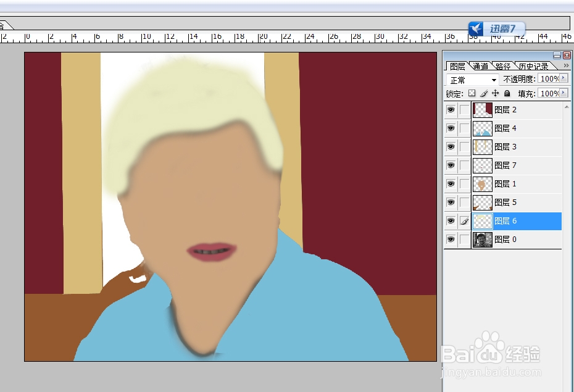This screenshot has height=392, width=574.
Task: Switch to the 图层 tab
Action: pos(457,66)
